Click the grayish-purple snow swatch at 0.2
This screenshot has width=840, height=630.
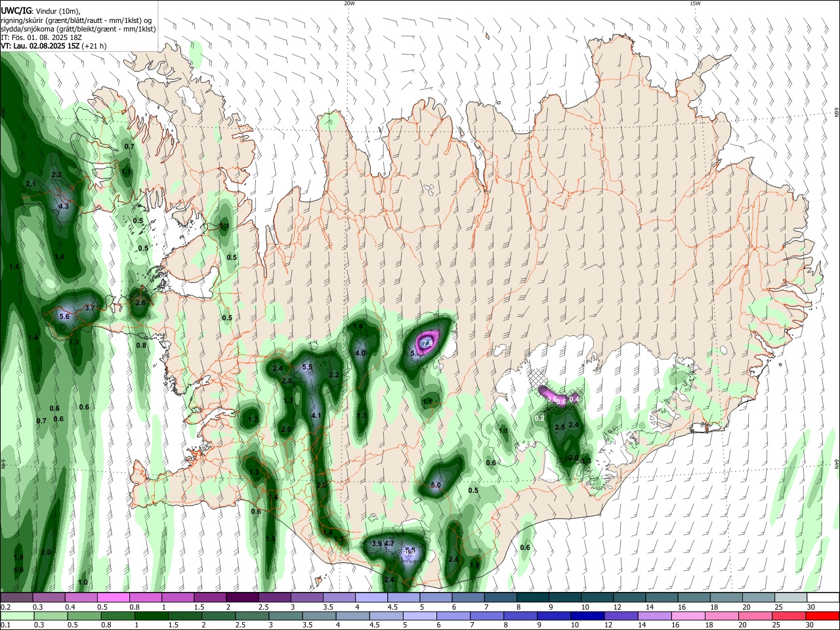16,598
